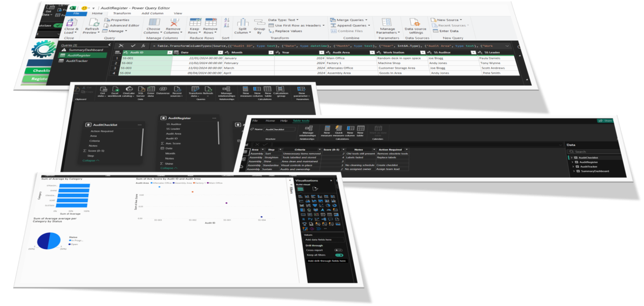Switch to the Transform ribbon tab
The image size is (644, 306).
(122, 13)
